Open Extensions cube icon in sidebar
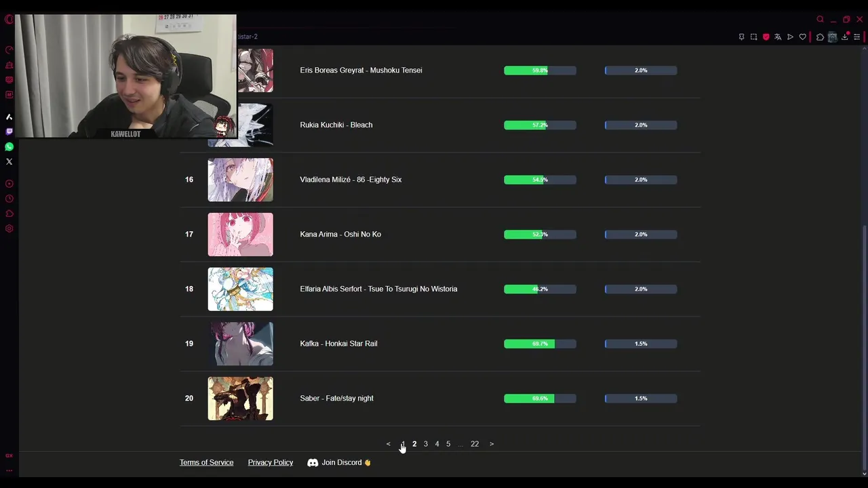868x488 pixels. pyautogui.click(x=9, y=213)
